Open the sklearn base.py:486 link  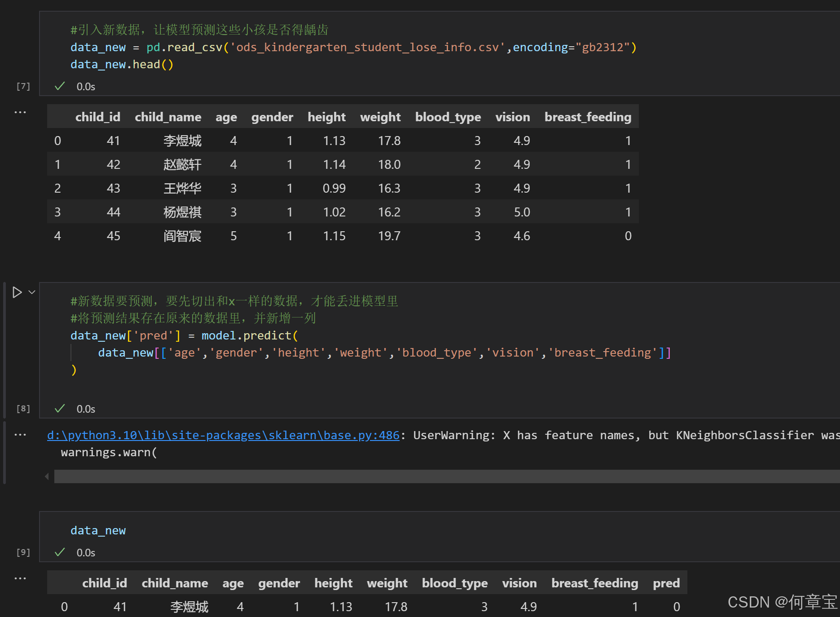pyautogui.click(x=223, y=435)
